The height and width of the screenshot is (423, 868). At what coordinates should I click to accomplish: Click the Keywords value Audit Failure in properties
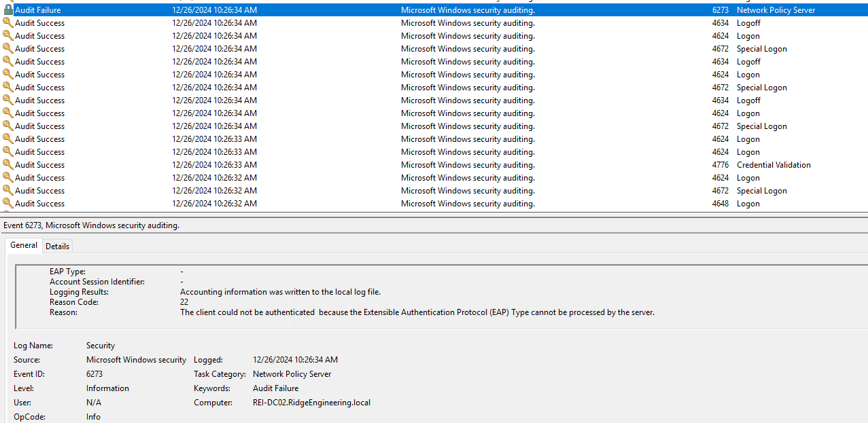click(x=275, y=388)
